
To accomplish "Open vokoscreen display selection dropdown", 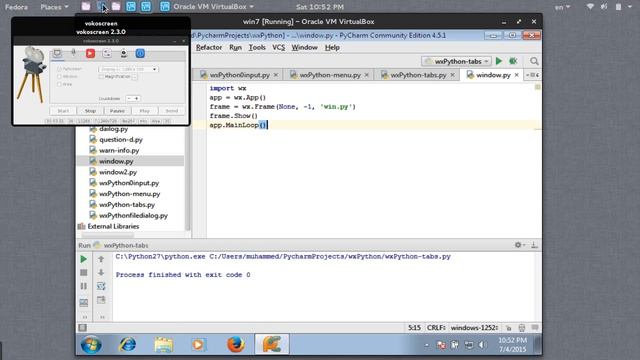I will click(x=129, y=69).
